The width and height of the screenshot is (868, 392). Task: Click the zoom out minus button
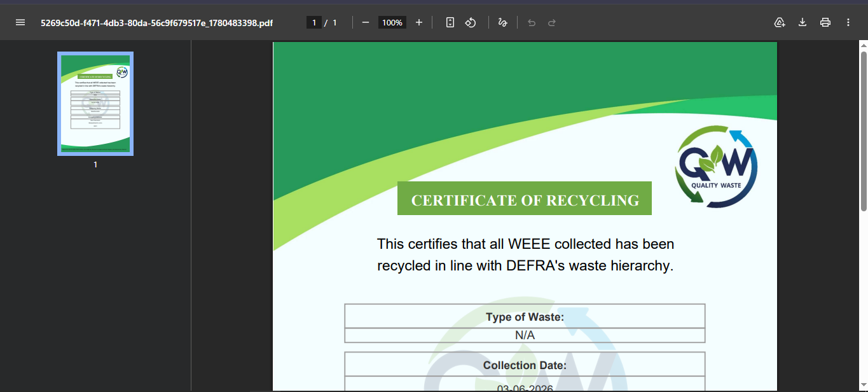tap(366, 22)
